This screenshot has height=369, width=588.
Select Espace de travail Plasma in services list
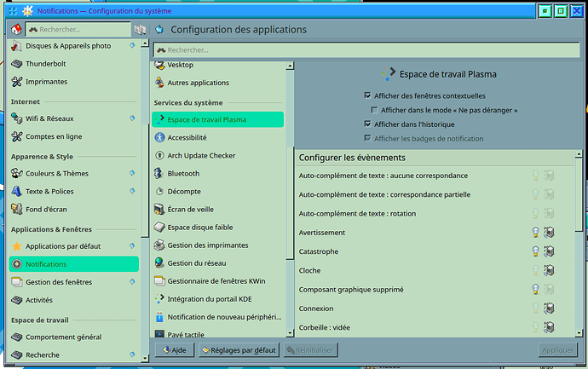[x=217, y=119]
